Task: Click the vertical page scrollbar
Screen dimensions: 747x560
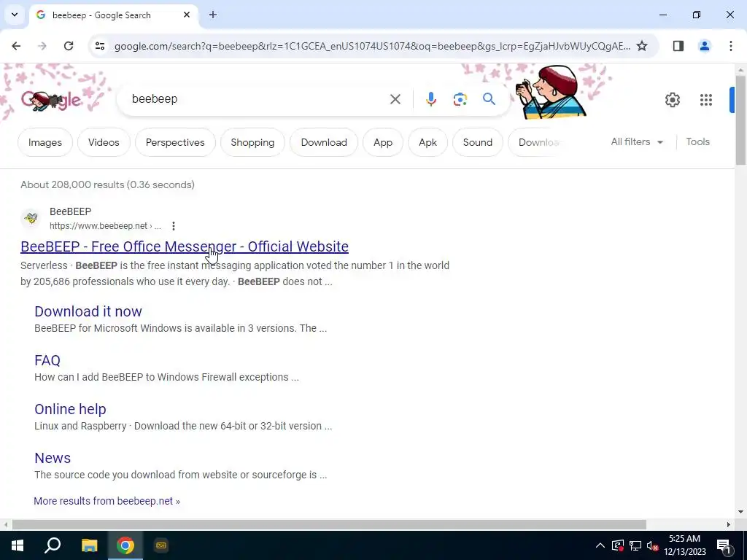Action: click(740, 122)
